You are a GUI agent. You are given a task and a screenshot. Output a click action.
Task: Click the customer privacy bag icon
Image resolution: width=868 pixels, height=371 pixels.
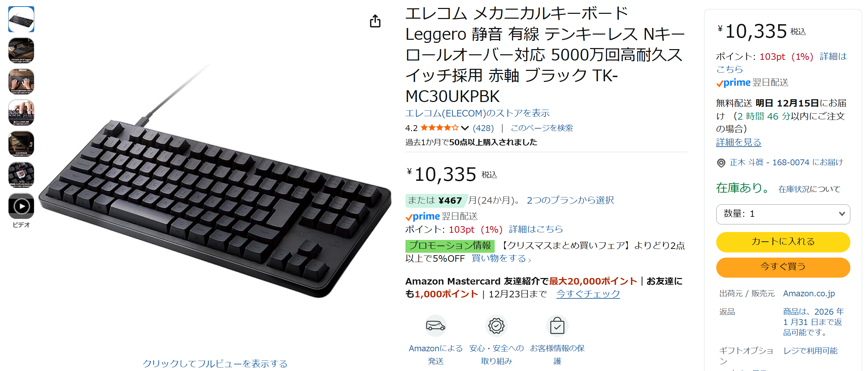coord(557,326)
